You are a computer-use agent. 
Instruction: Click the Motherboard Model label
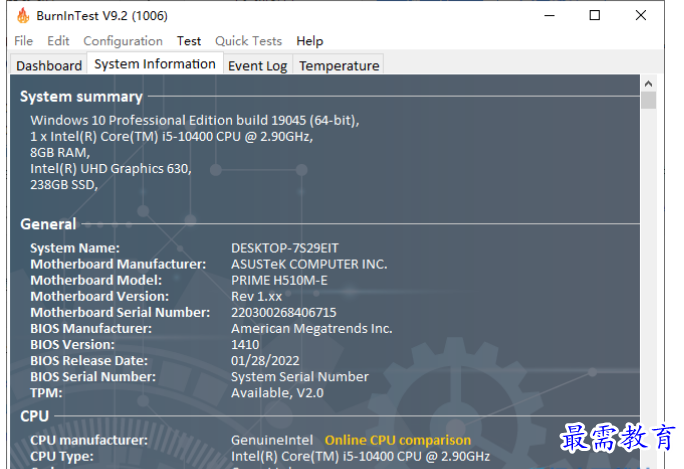click(x=96, y=280)
